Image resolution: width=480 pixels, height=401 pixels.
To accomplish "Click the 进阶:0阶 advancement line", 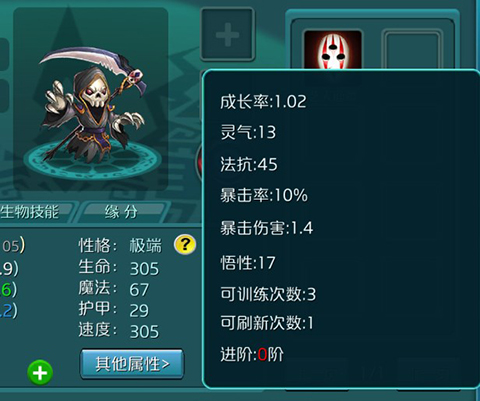I will 252,354.
